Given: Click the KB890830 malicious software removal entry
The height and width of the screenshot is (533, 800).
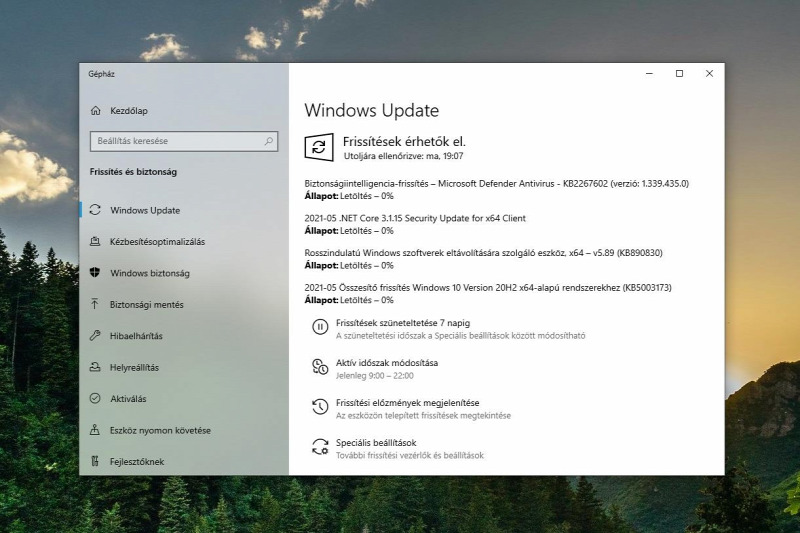Looking at the screenshot, I should [483, 253].
